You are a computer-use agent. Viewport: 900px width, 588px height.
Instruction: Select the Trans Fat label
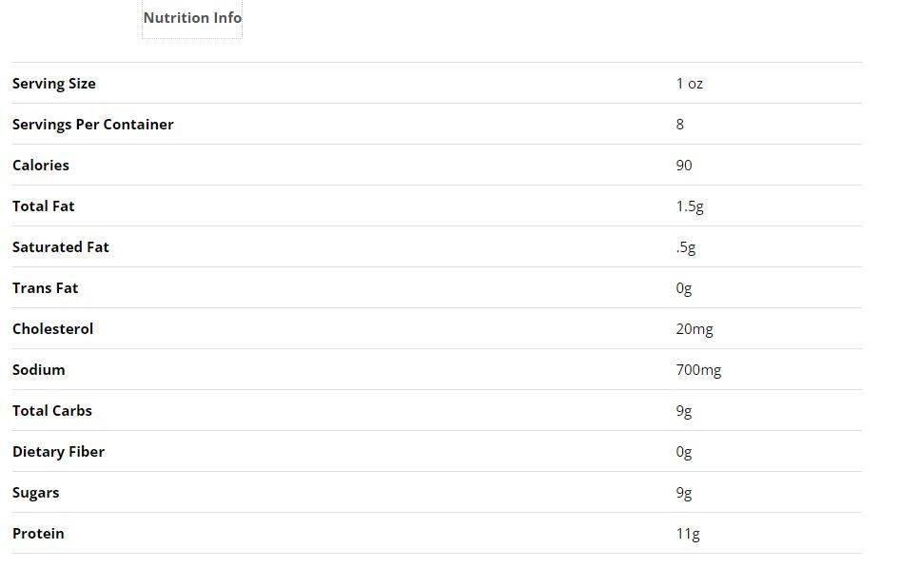point(46,288)
